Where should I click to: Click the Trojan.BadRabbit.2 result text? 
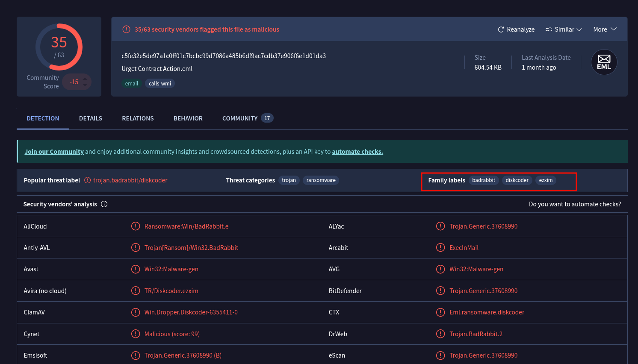476,334
